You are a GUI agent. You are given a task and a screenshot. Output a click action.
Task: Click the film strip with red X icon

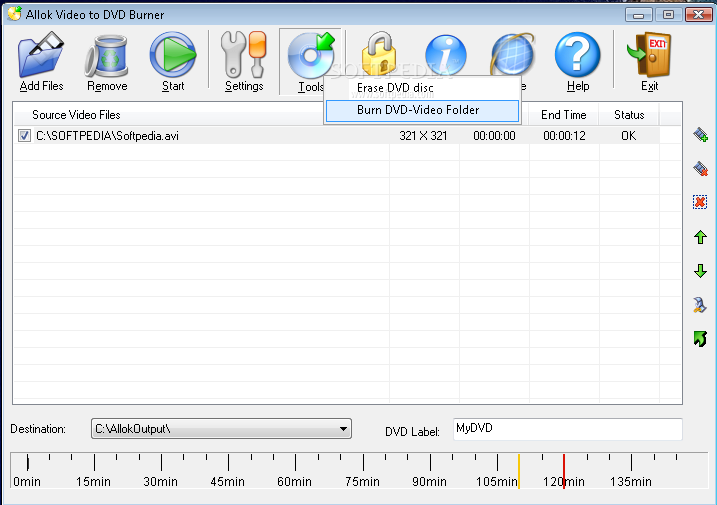[x=700, y=168]
